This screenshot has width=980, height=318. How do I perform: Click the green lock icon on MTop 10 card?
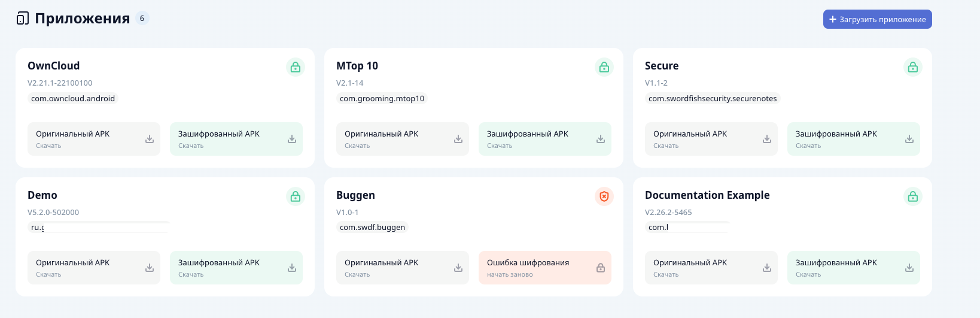(x=604, y=67)
